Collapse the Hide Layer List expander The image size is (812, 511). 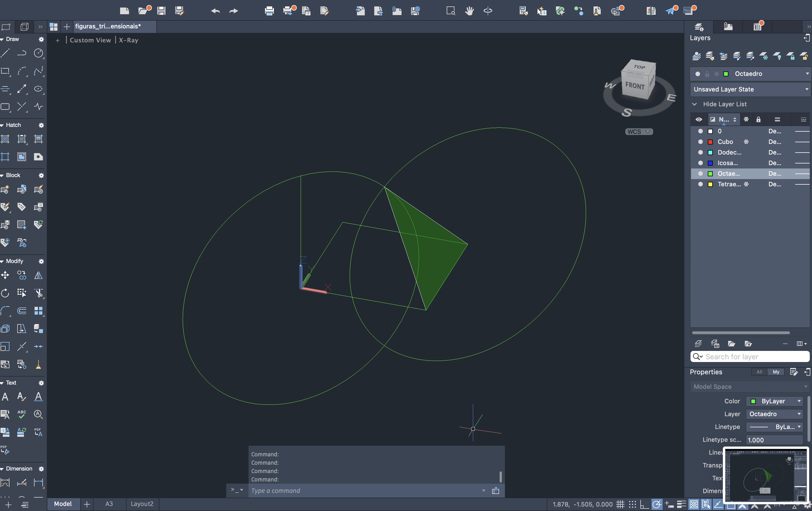(x=694, y=104)
